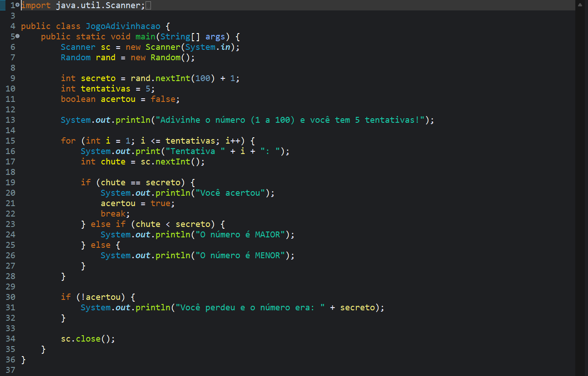The width and height of the screenshot is (588, 376).
Task: Click the for loop keyword on line 15
Action: 68,140
